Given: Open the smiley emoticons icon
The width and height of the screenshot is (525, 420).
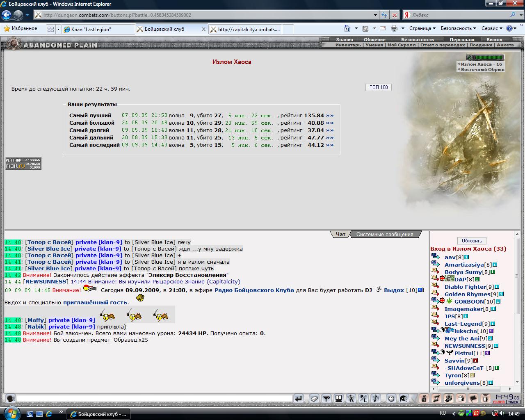Looking at the screenshot, I should coord(391,399).
